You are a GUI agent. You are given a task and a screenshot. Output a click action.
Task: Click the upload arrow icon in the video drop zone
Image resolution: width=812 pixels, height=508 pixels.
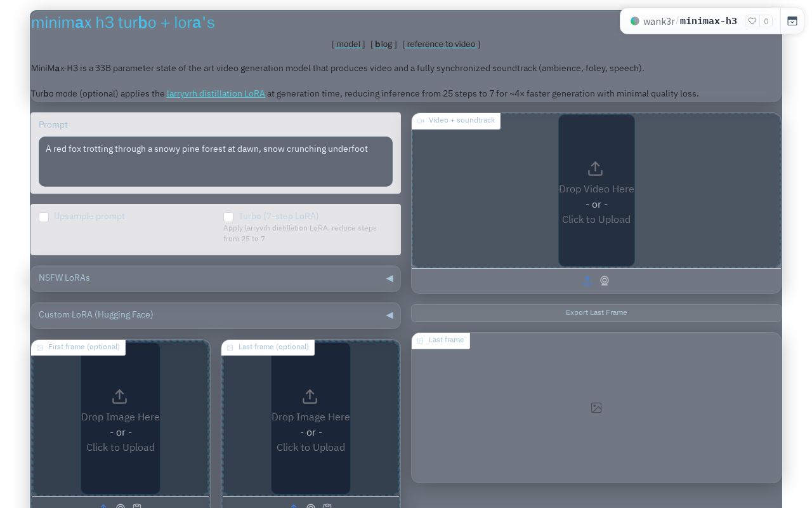point(595,168)
